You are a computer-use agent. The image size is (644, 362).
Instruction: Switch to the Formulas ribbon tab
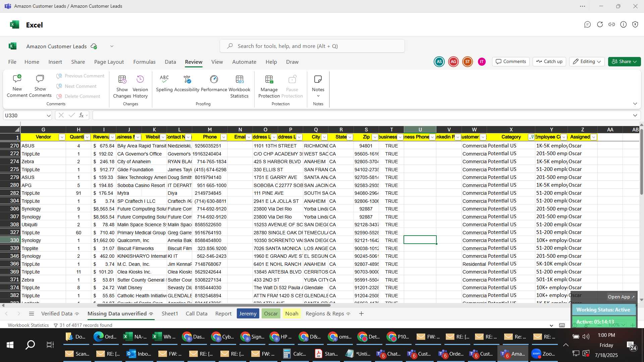(144, 62)
